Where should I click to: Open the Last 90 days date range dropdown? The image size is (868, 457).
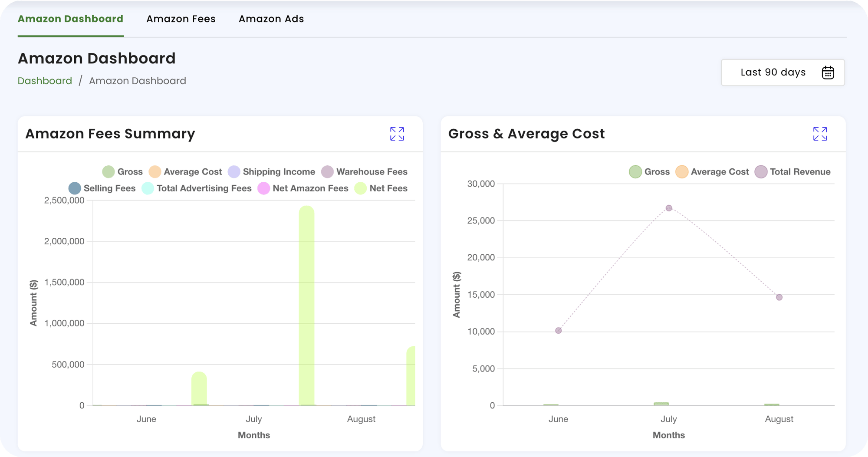click(x=783, y=72)
